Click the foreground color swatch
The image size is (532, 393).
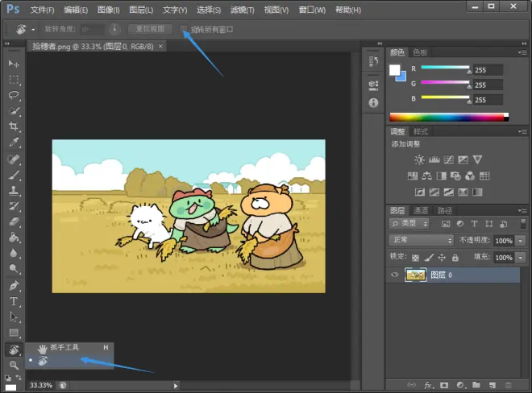[394, 70]
